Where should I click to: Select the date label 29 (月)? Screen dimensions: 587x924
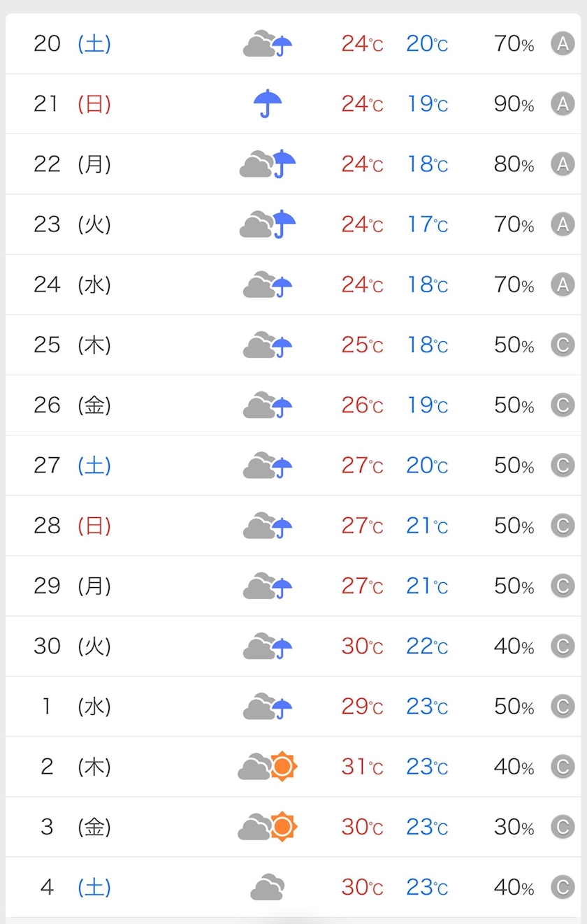[73, 586]
